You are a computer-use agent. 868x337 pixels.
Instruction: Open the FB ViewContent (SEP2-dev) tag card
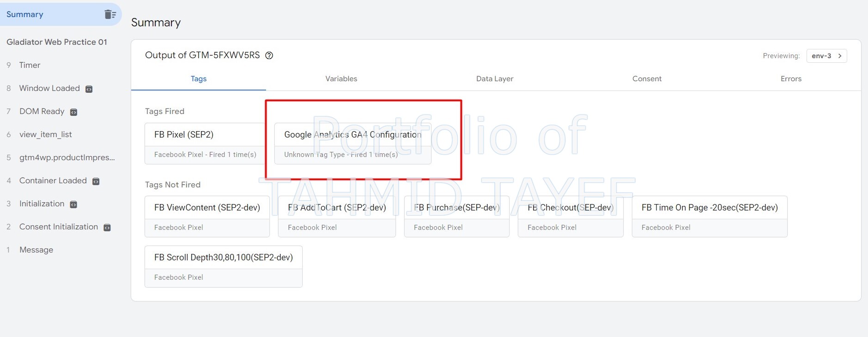click(207, 217)
